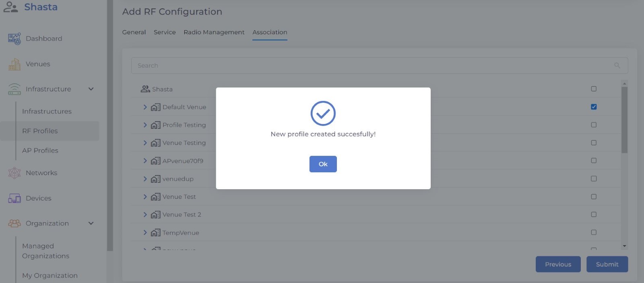Click the Shasta user icon at top left
The image size is (644, 283).
coord(11,7)
